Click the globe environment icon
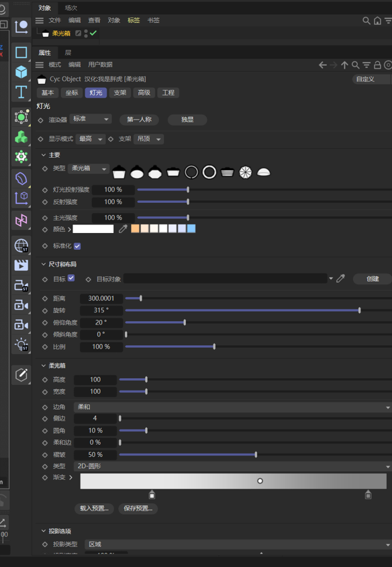The width and height of the screenshot is (392, 567). click(x=21, y=245)
